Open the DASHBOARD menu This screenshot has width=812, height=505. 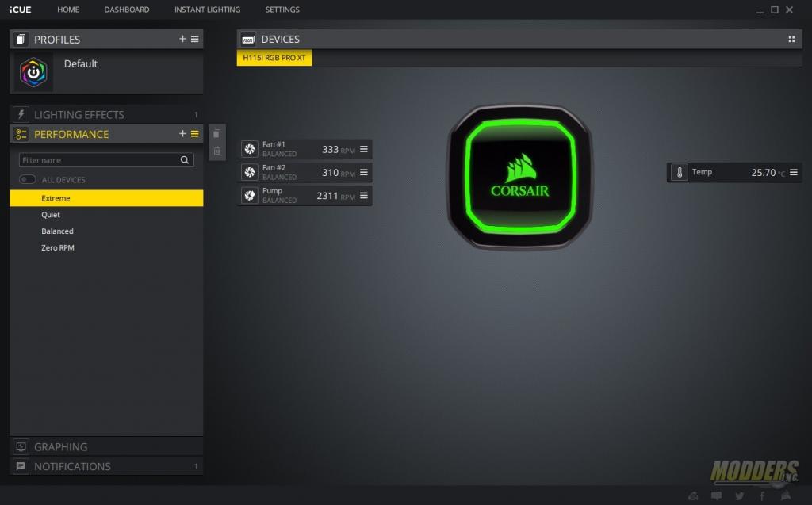(126, 10)
